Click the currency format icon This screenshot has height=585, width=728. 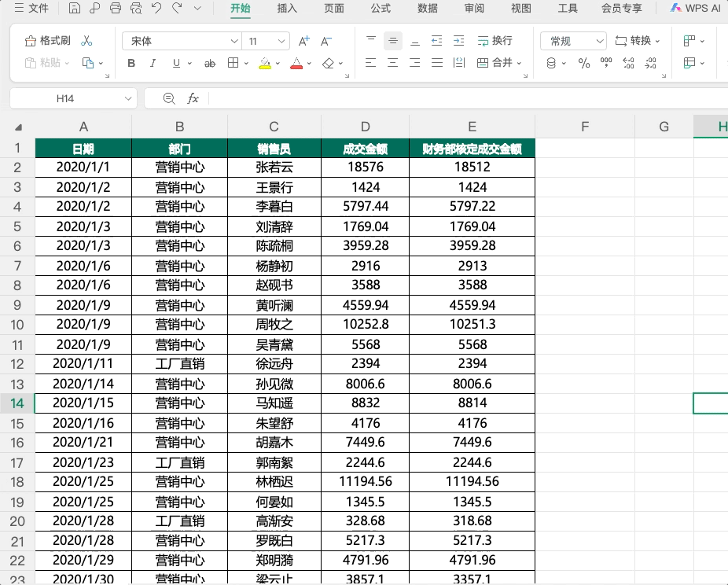[551, 63]
